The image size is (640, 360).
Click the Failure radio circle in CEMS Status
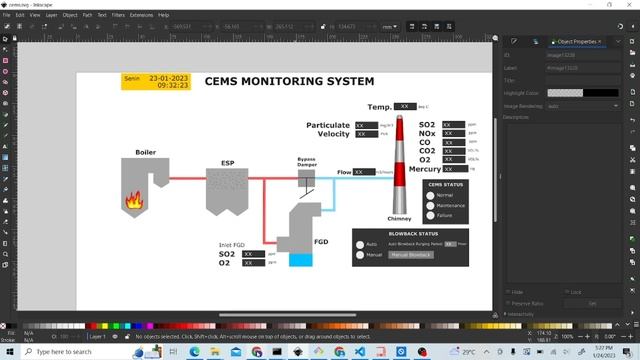click(x=430, y=216)
